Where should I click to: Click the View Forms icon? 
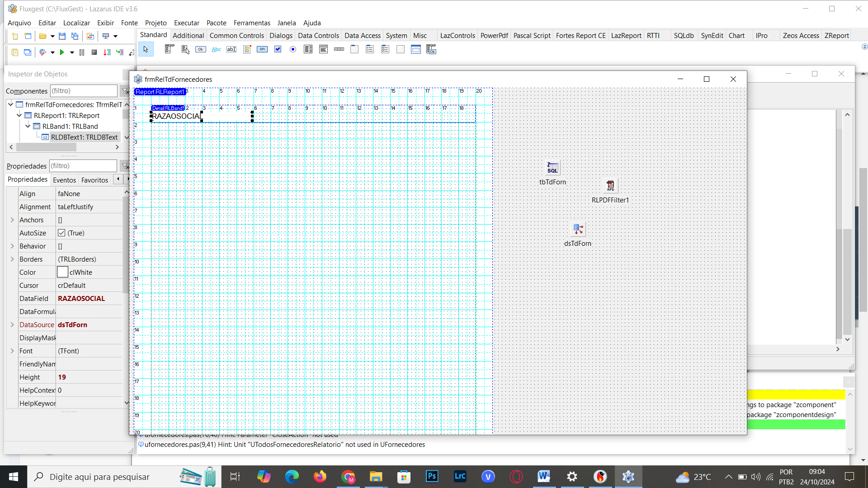[28, 52]
